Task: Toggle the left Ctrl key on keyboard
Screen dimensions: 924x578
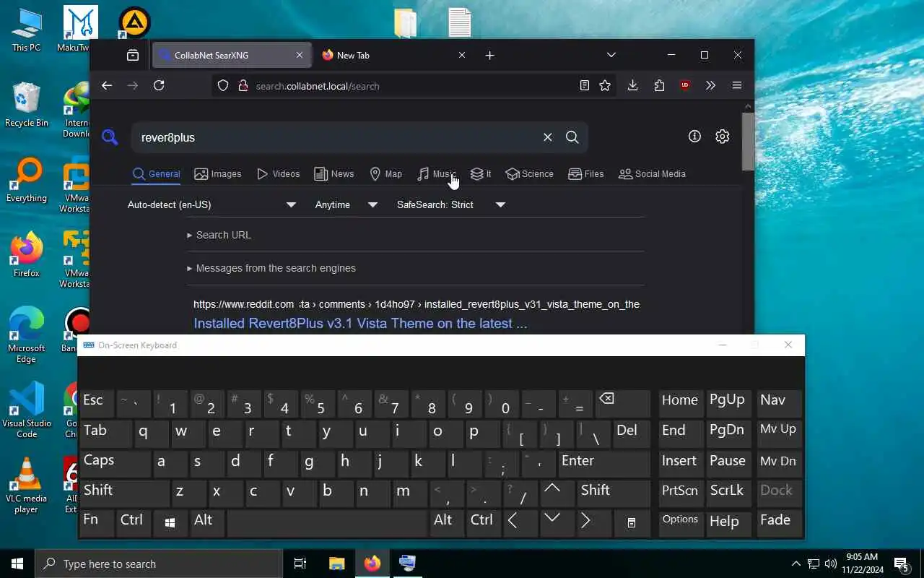Action: pyautogui.click(x=134, y=523)
